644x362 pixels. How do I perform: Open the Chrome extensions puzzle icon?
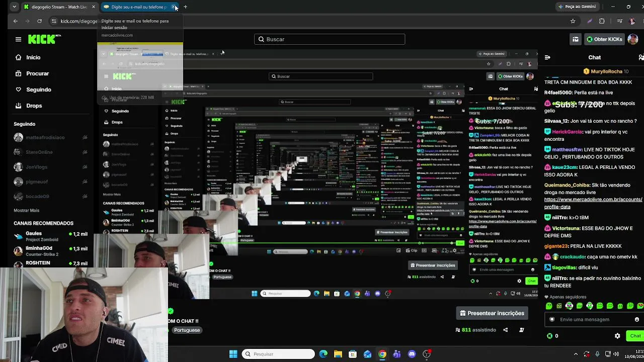coord(602,21)
